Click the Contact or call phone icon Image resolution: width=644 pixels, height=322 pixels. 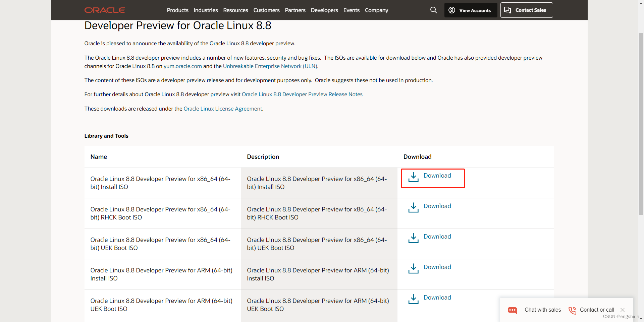tap(572, 310)
